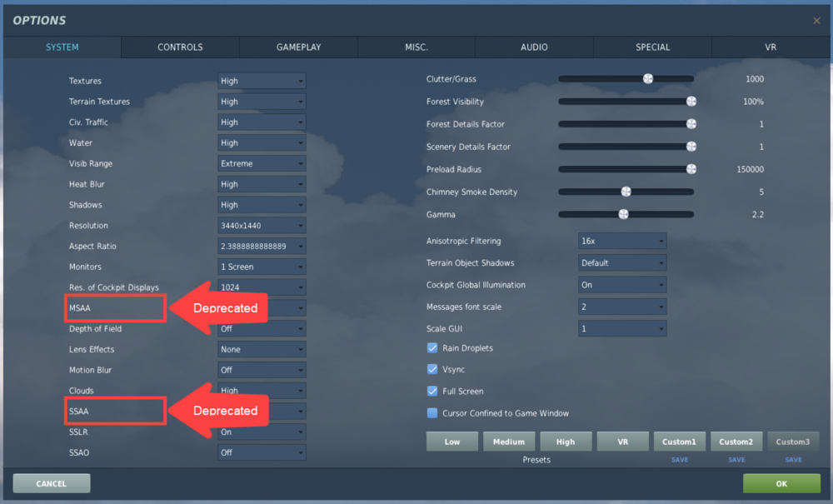
Task: Change the Messages font scale dropdown
Action: tap(622, 307)
